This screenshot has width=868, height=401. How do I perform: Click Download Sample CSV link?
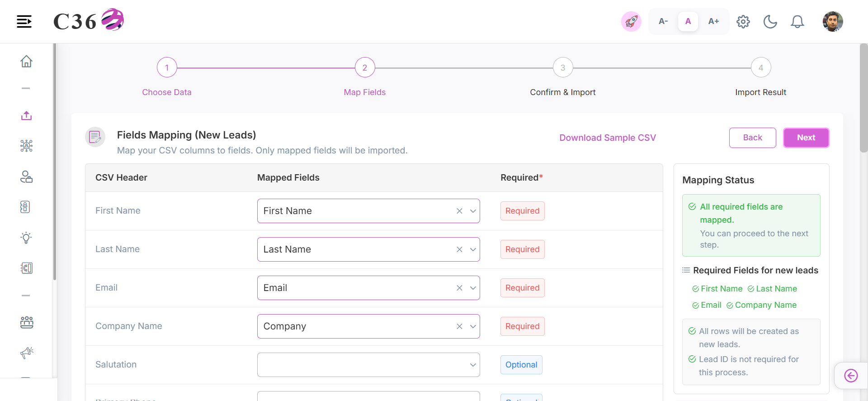(608, 138)
